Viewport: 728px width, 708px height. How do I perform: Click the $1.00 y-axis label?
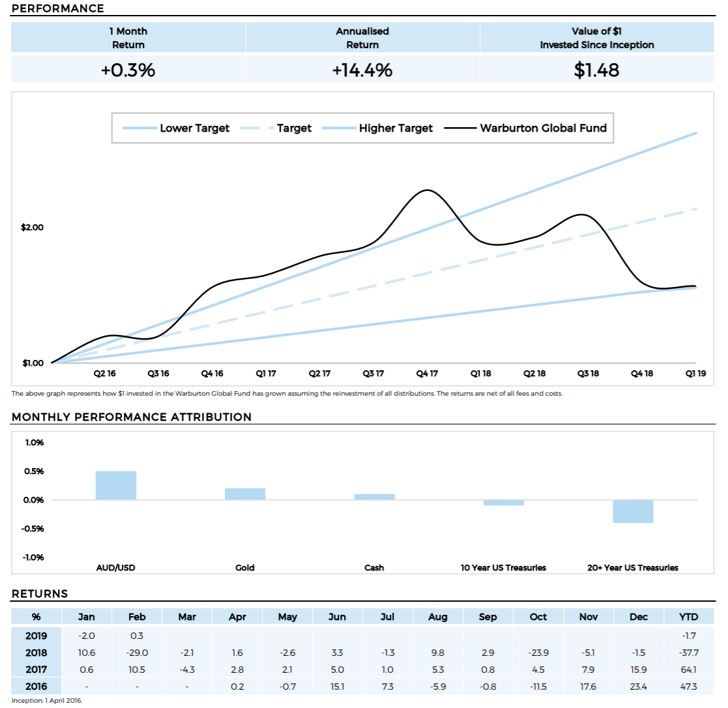[33, 363]
